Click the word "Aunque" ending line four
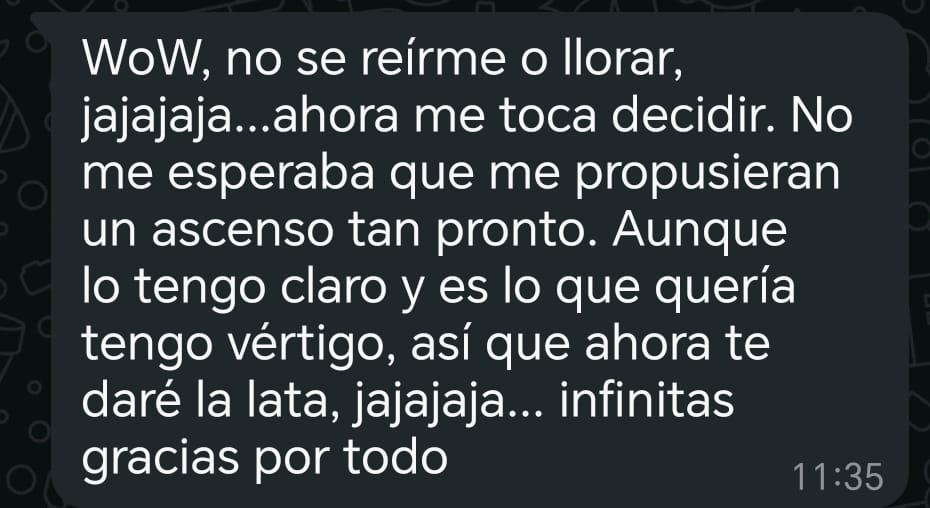Image resolution: width=930 pixels, height=508 pixels. click(699, 232)
